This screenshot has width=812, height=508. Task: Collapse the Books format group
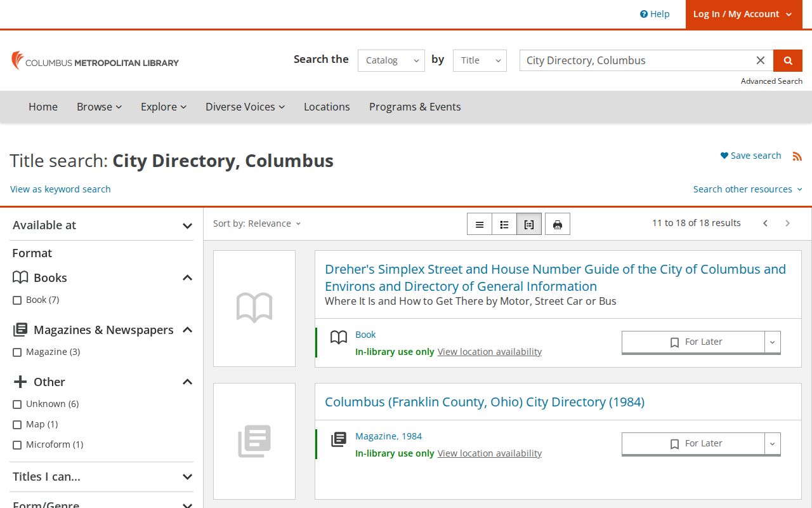[x=187, y=278]
